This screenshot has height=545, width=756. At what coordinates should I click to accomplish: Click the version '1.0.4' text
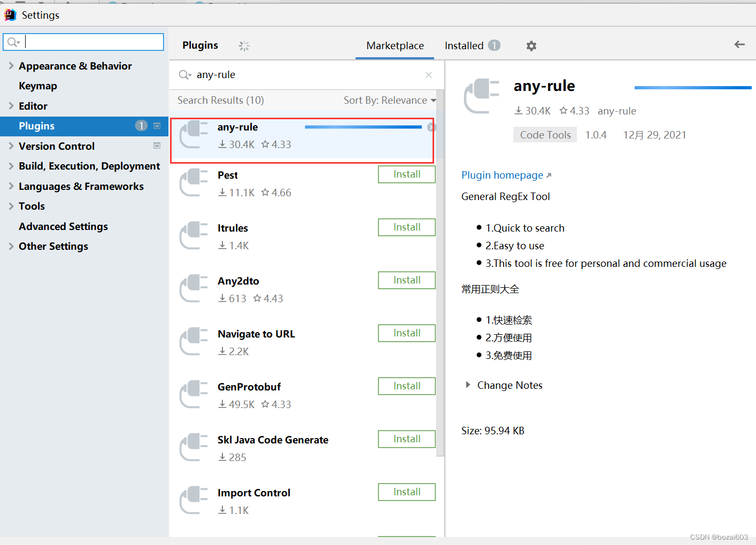tap(596, 135)
